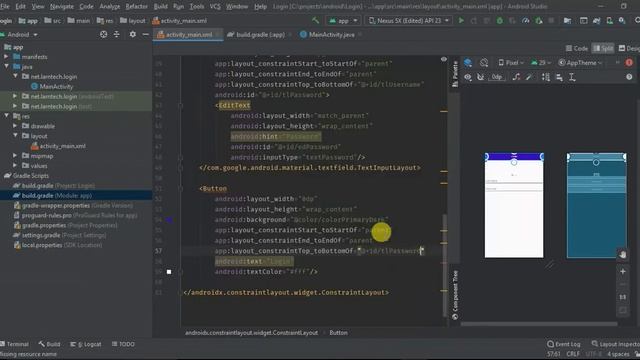This screenshot has width=640, height=360.
Task: Switch editor to Code view mode
Action: coord(577,48)
